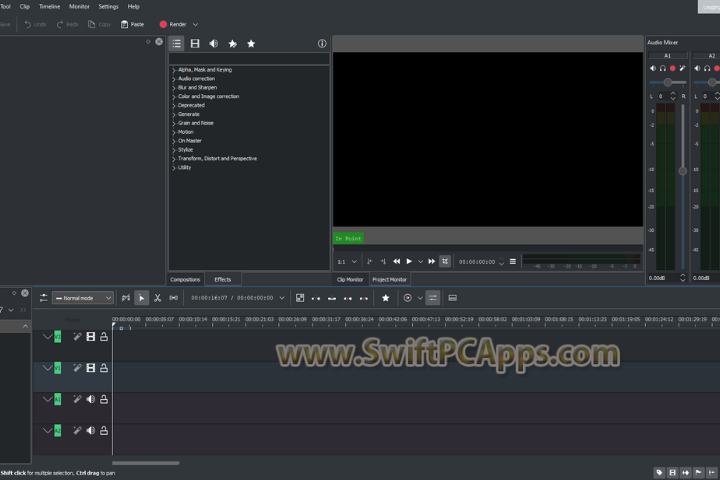Open favorite effects star in timeline toolbar
The height and width of the screenshot is (480, 720).
(x=386, y=298)
